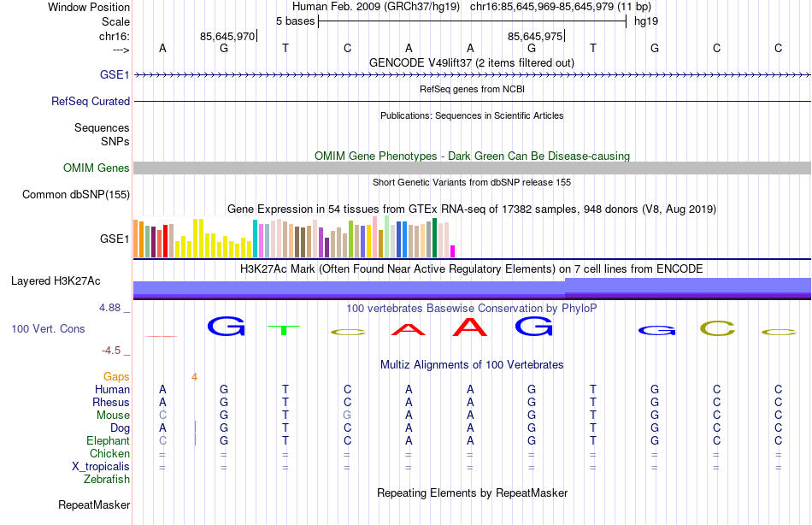Click the chr16: ruler label
Screen dimensions: 812x525
point(115,36)
